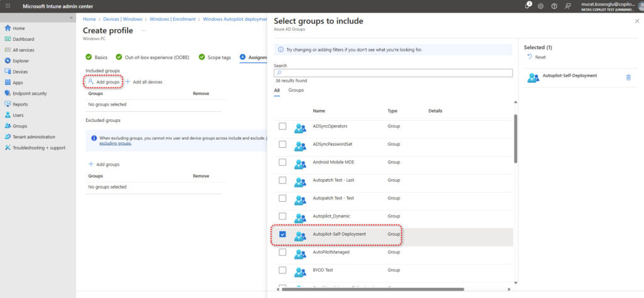Tick the BYOD Test group checkbox
644x298 pixels.
[282, 270]
